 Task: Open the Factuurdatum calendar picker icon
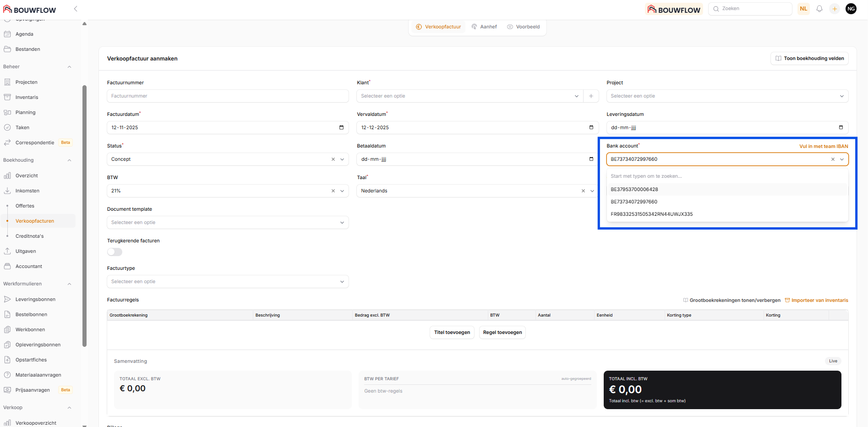point(341,128)
